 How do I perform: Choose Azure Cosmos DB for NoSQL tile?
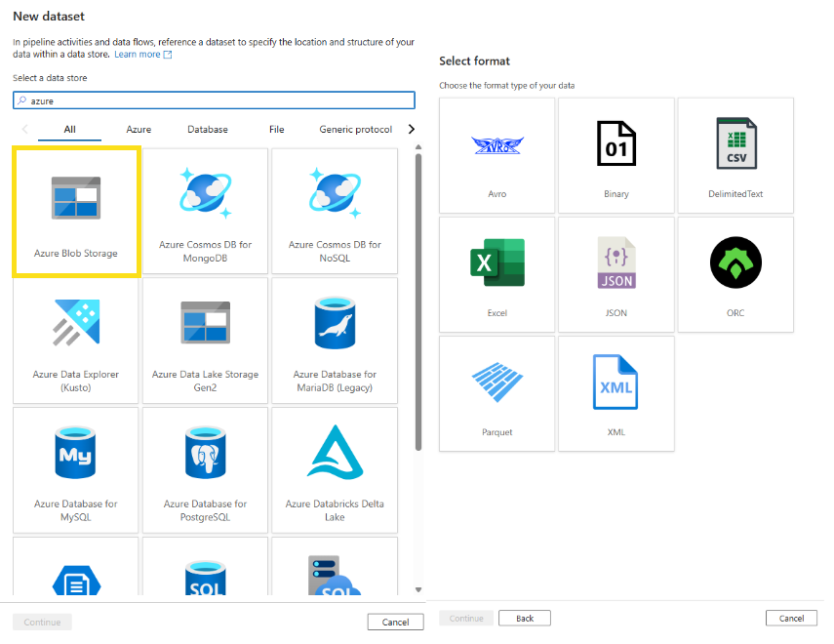click(x=335, y=212)
